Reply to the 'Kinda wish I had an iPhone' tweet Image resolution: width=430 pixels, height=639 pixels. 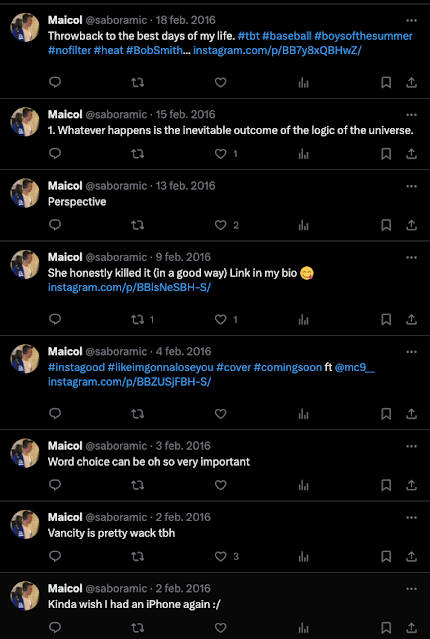click(55, 628)
